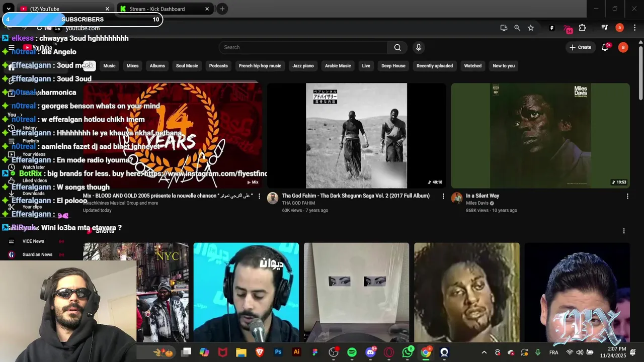Select French hip hop music chip
The image size is (644, 362).
(x=260, y=66)
